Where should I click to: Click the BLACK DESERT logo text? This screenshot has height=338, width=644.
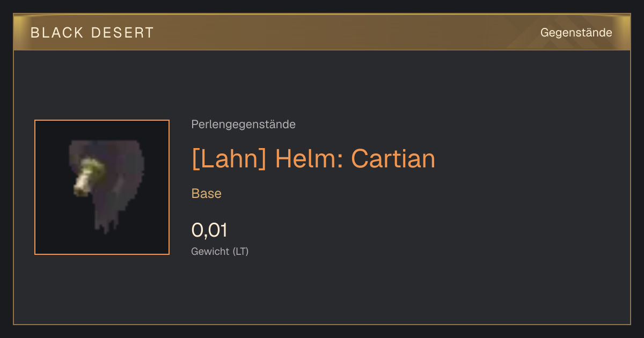coord(92,33)
